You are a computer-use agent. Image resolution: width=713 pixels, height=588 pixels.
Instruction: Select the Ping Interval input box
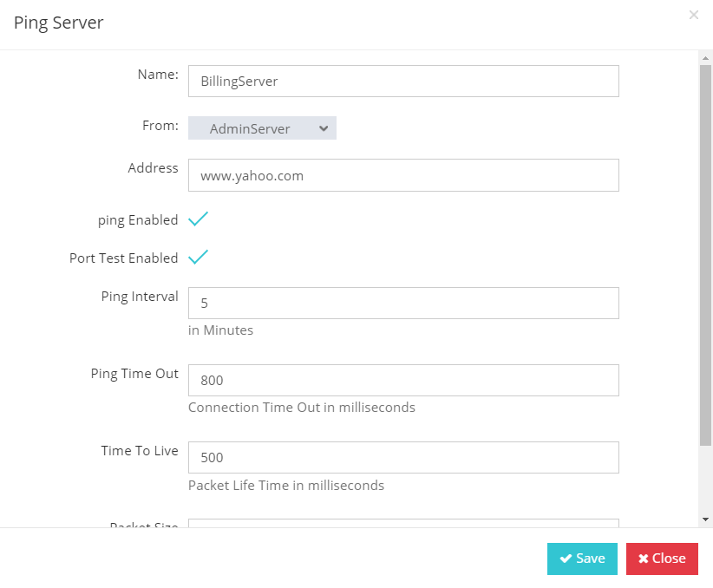[403, 304]
